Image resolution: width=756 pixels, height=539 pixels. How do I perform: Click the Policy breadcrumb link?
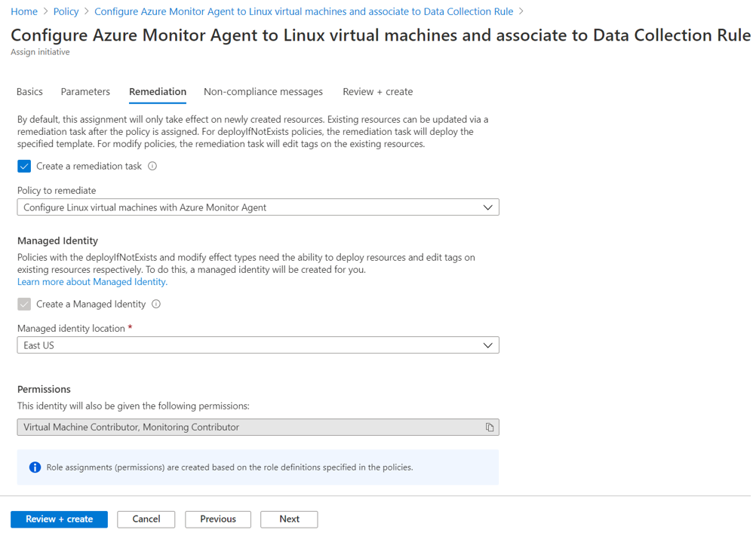66,11
